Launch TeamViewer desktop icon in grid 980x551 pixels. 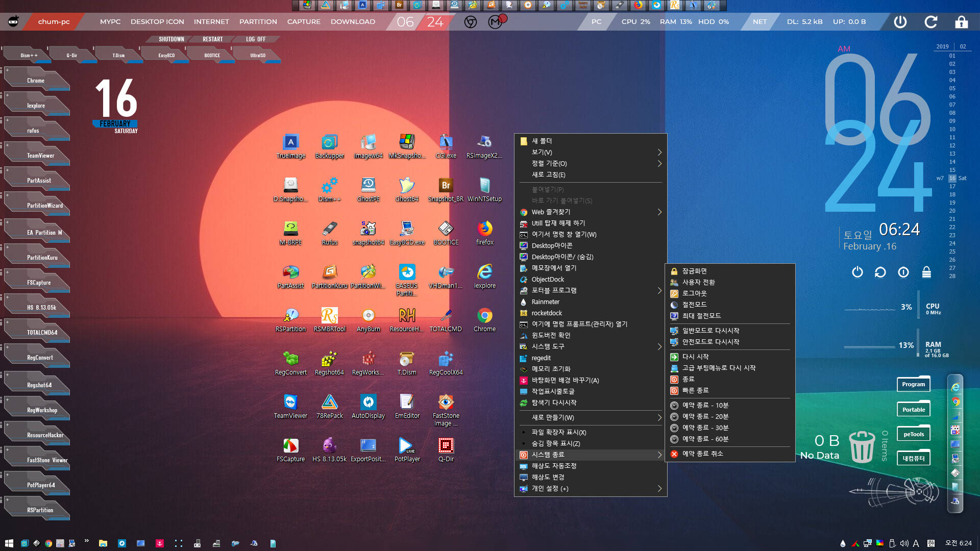coord(290,407)
